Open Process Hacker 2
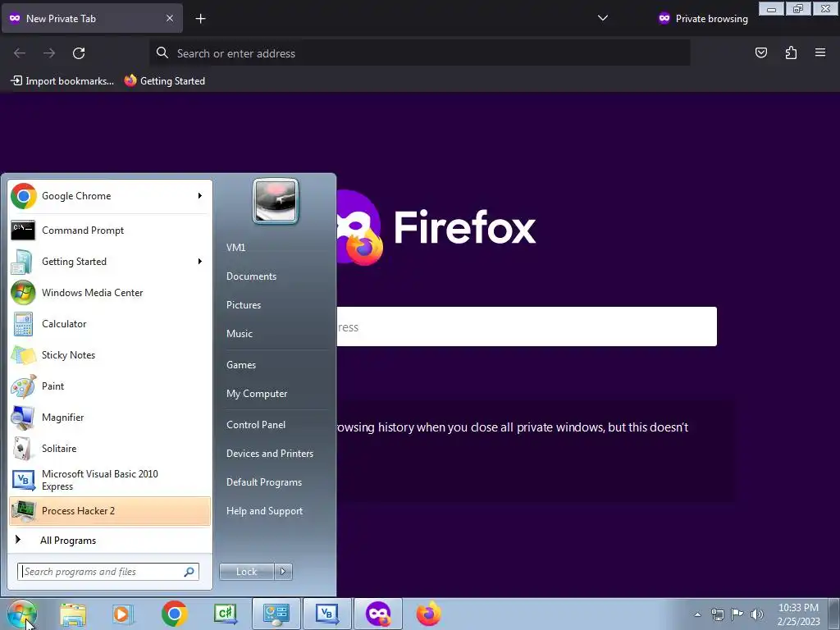The image size is (840, 630). pyautogui.click(x=110, y=510)
